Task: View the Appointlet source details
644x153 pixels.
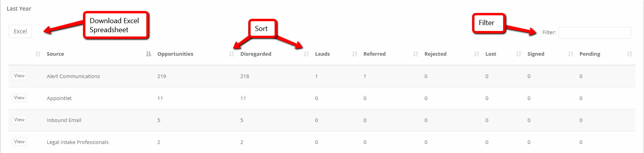Action: pyautogui.click(x=19, y=98)
